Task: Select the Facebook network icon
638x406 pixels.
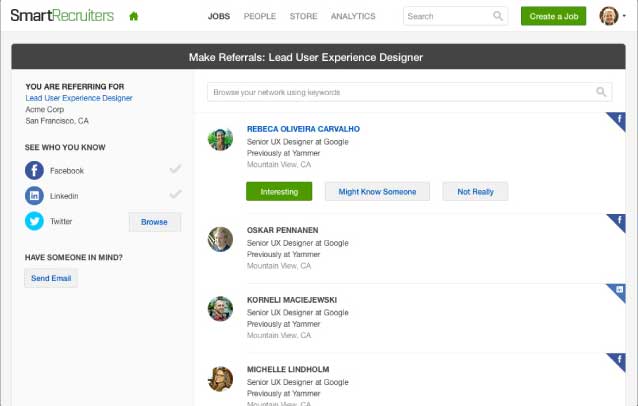Action: pyautogui.click(x=34, y=170)
